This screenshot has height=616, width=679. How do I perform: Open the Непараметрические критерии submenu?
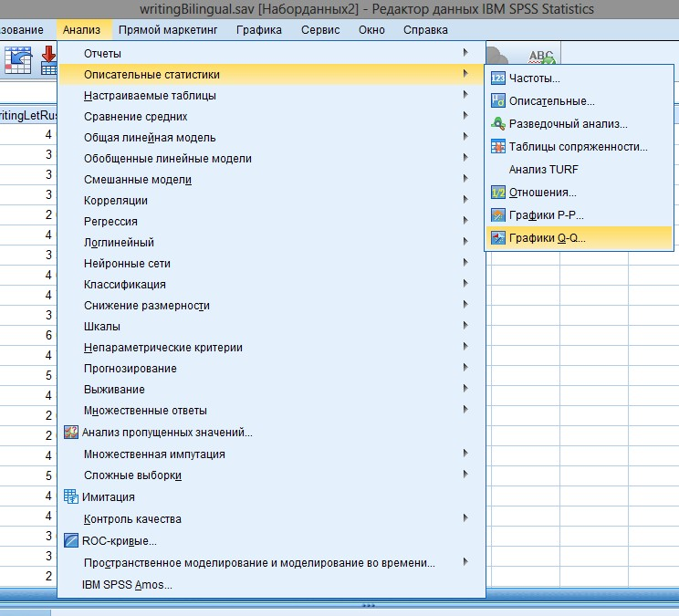point(271,347)
